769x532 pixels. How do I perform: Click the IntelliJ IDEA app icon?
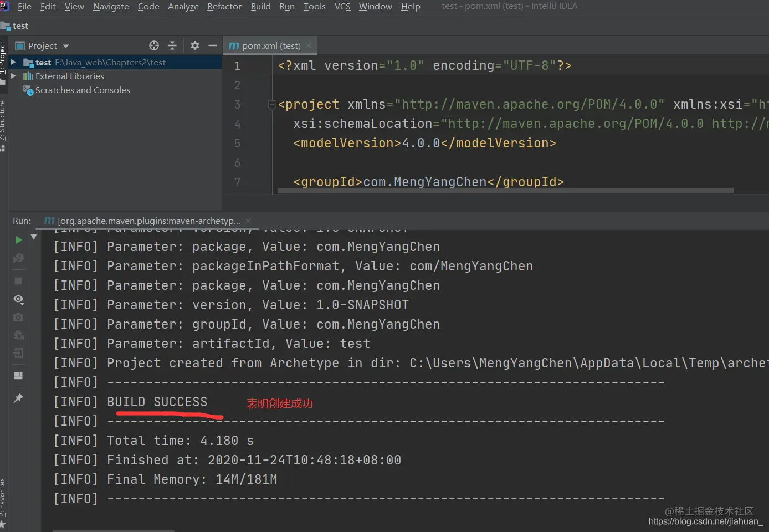4,6
